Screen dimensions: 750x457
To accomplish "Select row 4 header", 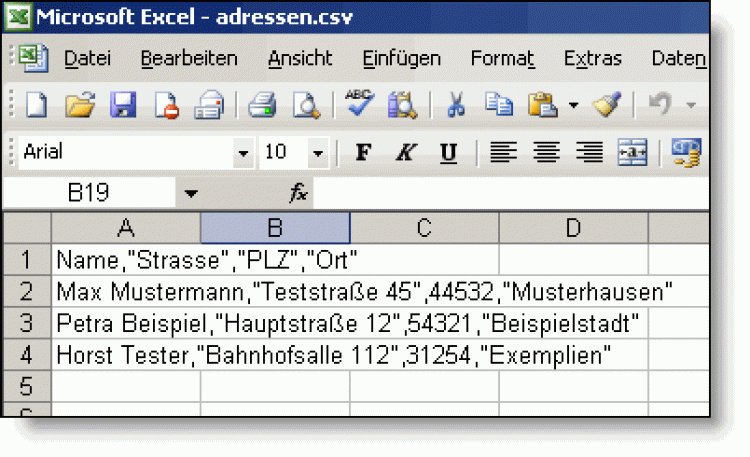I will (27, 355).
